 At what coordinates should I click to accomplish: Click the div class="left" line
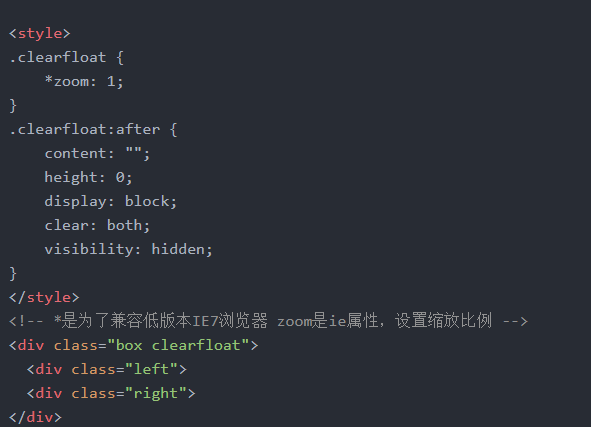point(107,369)
